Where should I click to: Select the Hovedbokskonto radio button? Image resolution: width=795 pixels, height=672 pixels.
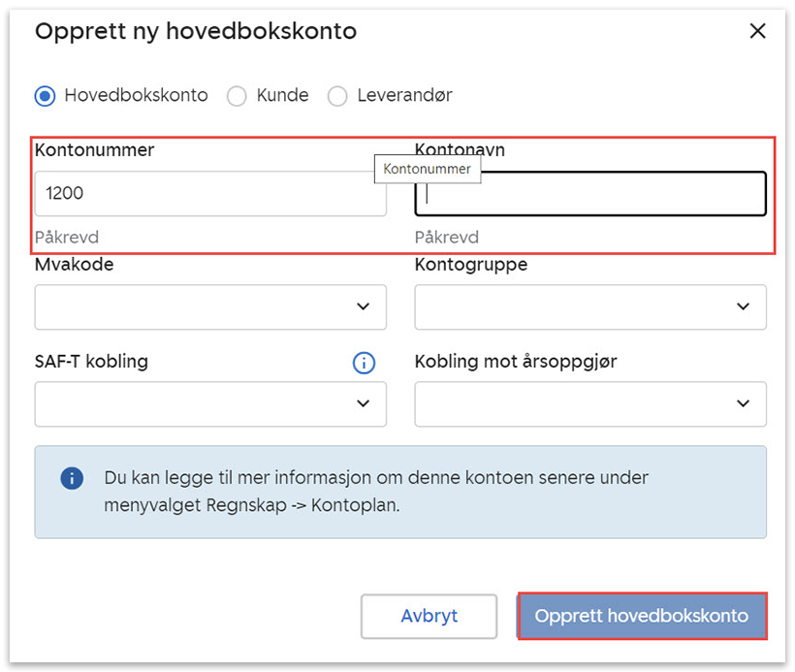click(x=45, y=96)
